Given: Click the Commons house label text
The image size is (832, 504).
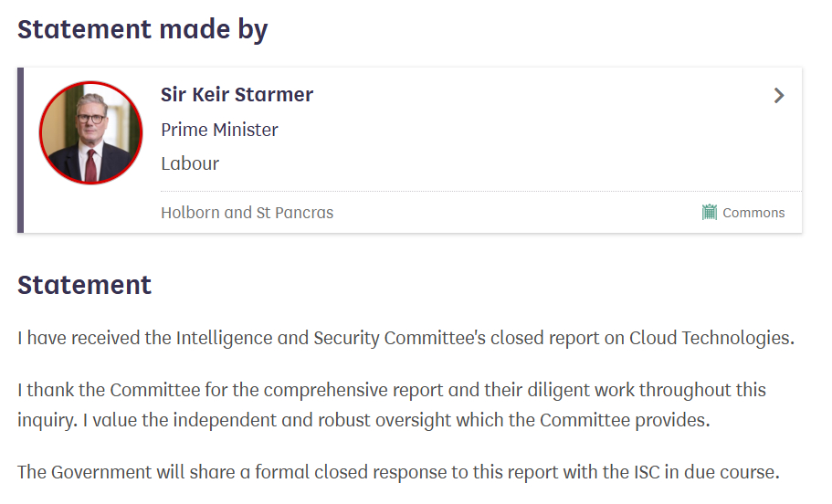Looking at the screenshot, I should click(x=753, y=213).
